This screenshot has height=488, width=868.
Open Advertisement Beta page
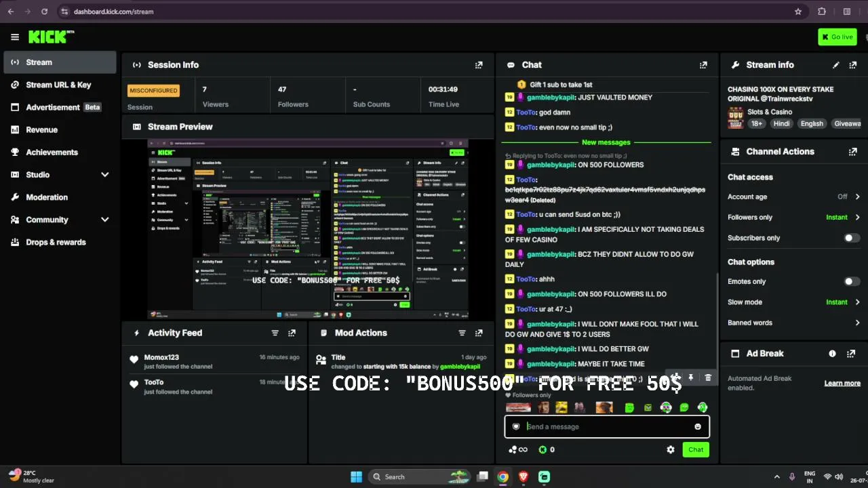(60, 107)
